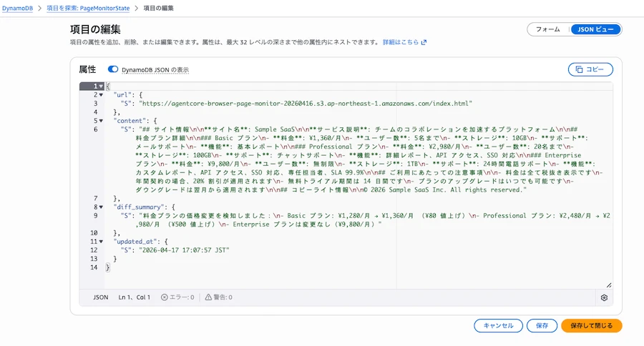Click 保存して閉じる orange button
The image size is (644, 346).
[592, 325]
